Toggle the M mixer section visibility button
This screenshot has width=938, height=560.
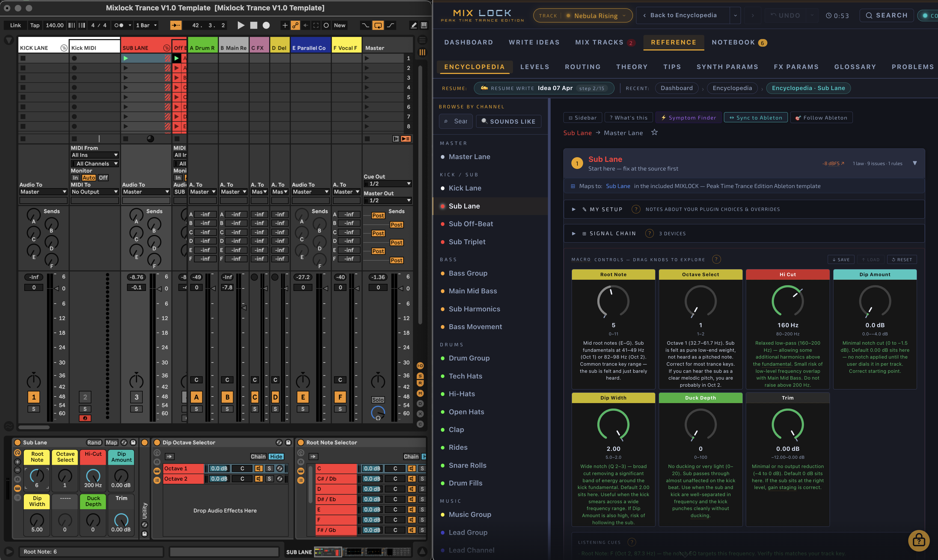420,393
